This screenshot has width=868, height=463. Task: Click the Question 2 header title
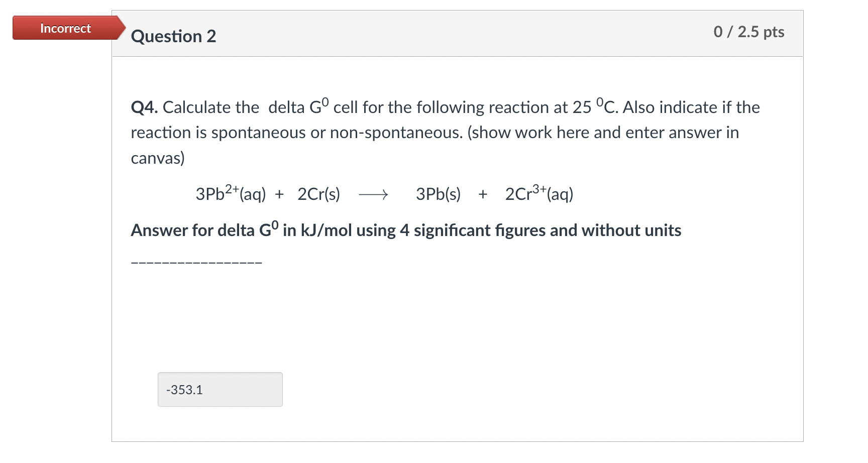[x=173, y=36]
